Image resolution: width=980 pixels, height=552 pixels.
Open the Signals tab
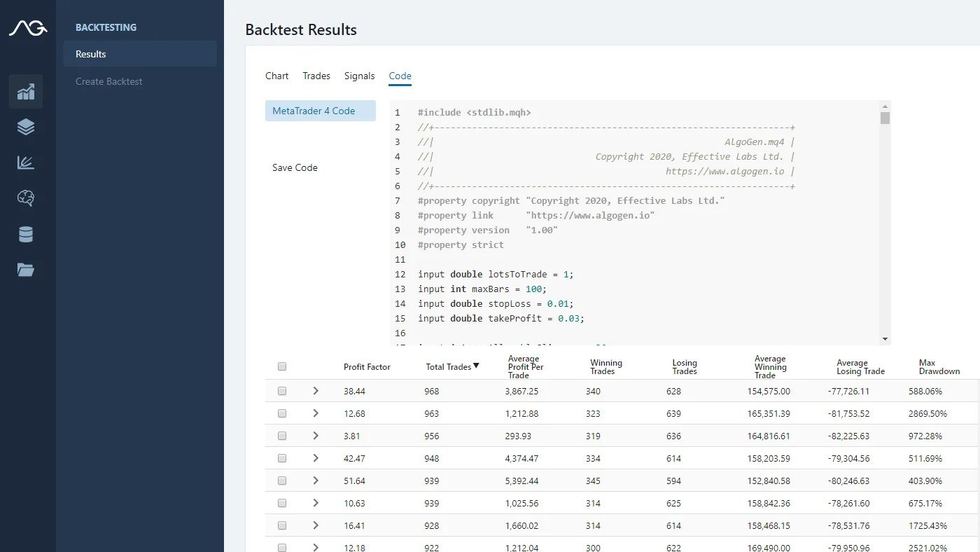point(359,76)
